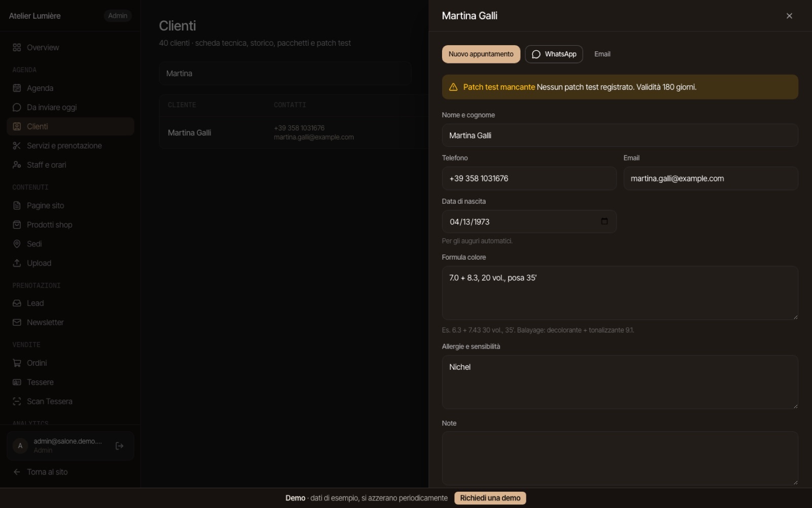Click the Allergie e sensibilità text area
The width and height of the screenshot is (812, 508).
coord(620,382)
